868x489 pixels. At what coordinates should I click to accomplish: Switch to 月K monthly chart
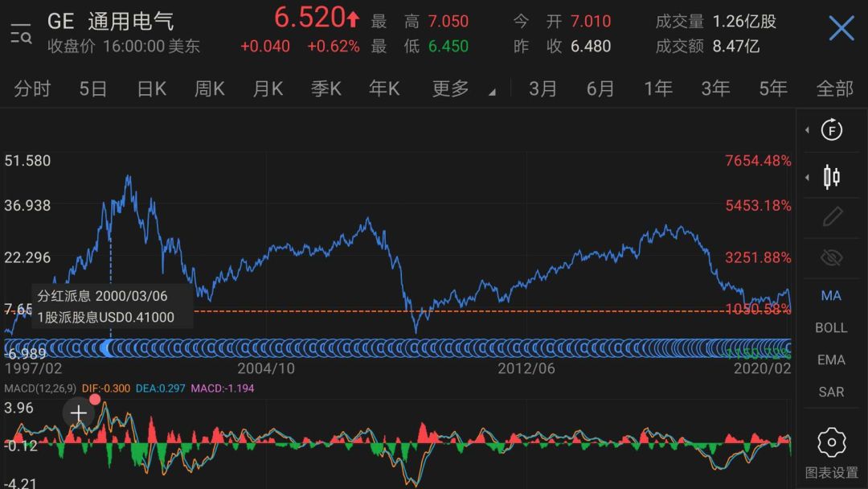click(268, 88)
